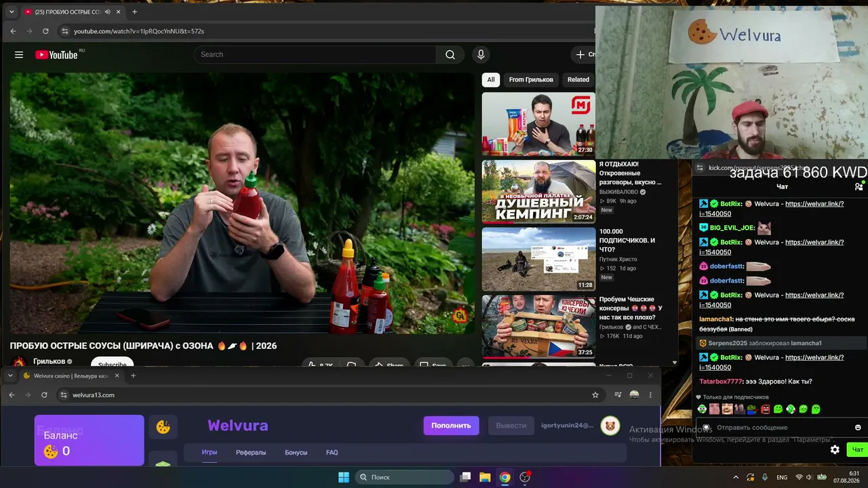The image size is (868, 488).
Task: Open the Welvura user avatar menu
Action: 610,426
